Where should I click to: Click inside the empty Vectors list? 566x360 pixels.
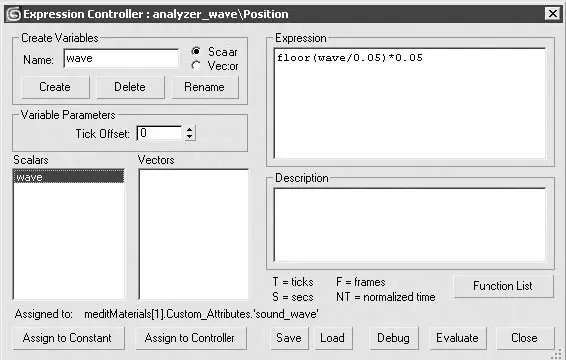193,234
